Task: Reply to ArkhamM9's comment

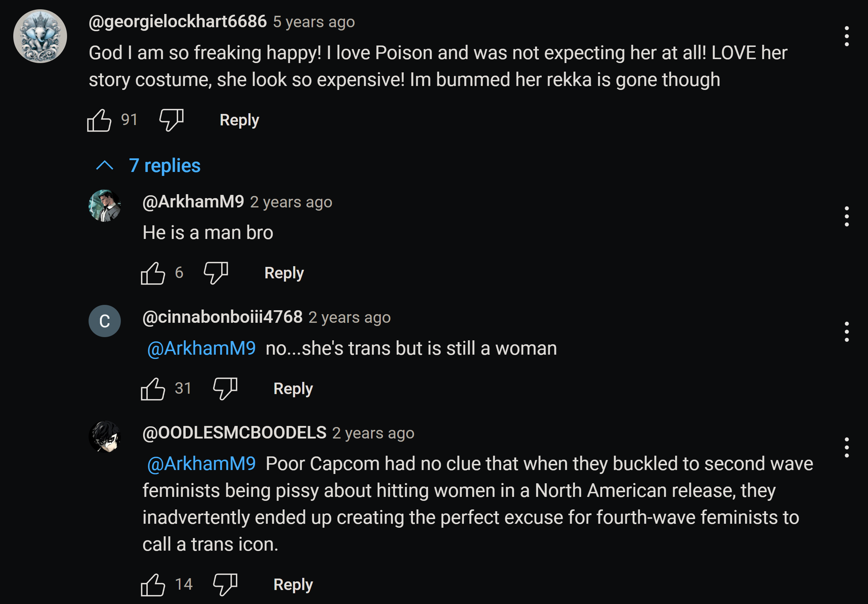Action: [284, 273]
